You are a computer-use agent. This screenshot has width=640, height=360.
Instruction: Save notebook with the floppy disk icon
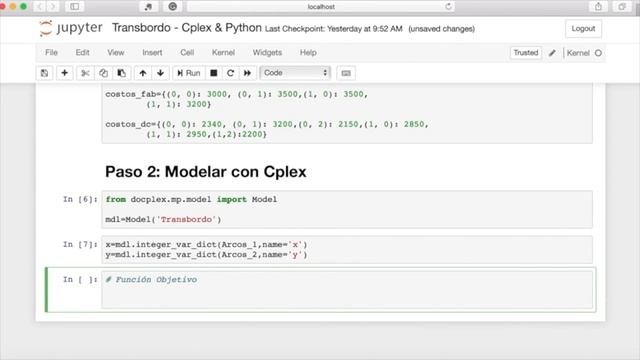(x=44, y=73)
